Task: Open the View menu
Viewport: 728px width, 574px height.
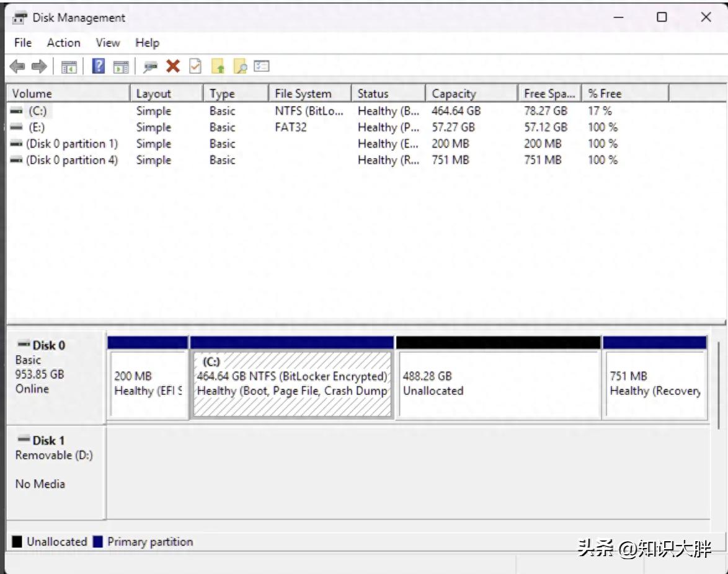Action: point(108,43)
